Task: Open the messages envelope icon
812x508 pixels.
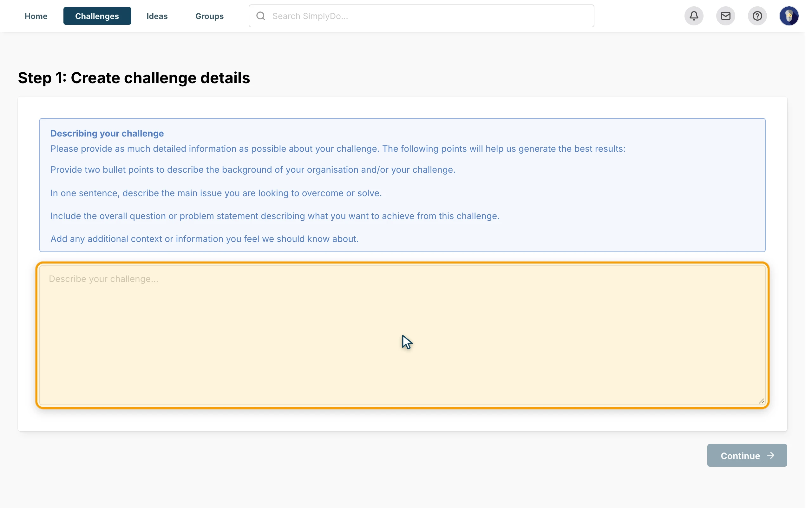Action: [x=725, y=16]
